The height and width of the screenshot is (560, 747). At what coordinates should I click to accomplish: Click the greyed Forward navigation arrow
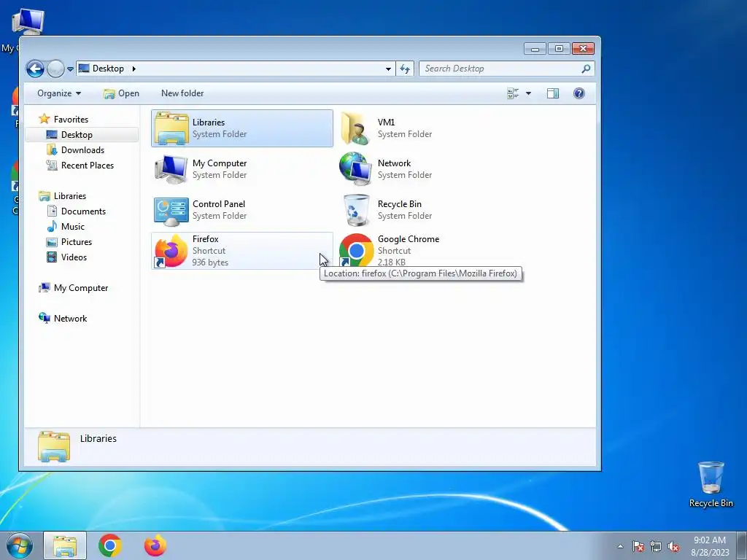(55, 69)
